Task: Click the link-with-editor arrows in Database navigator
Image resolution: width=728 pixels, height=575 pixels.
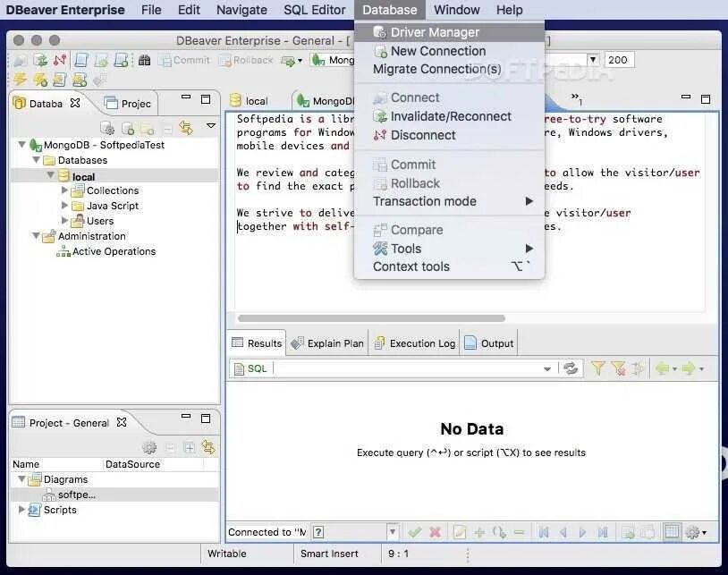Action: coord(186,128)
